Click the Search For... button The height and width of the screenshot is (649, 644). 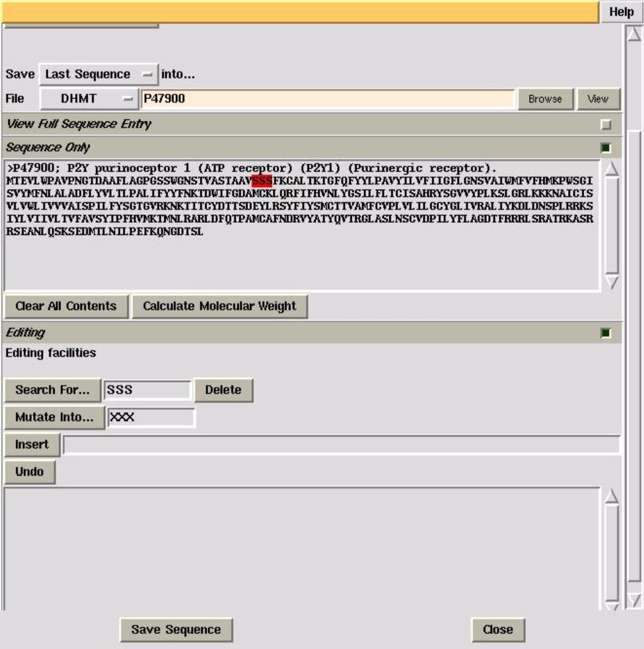53,390
